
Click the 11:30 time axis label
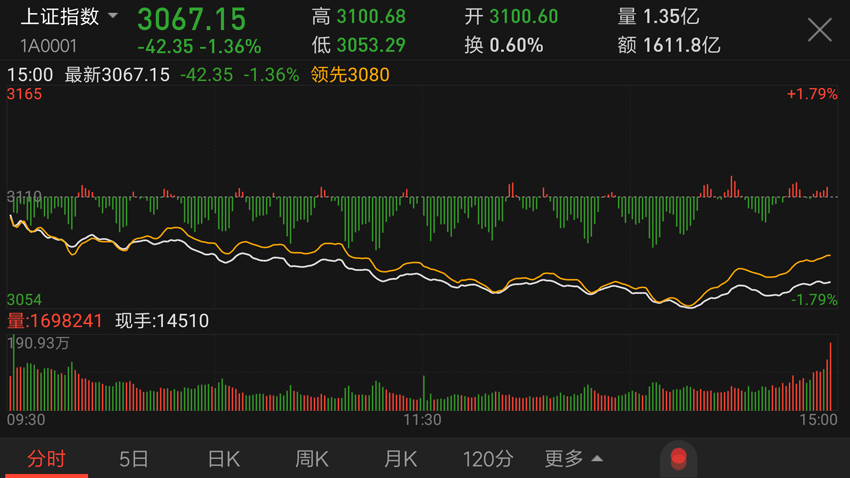point(422,419)
